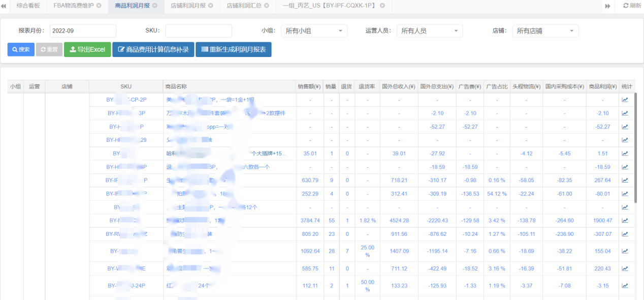
Task: Click the chart icon in the 统计 column for BY-...-24P row
Action: [x=625, y=285]
